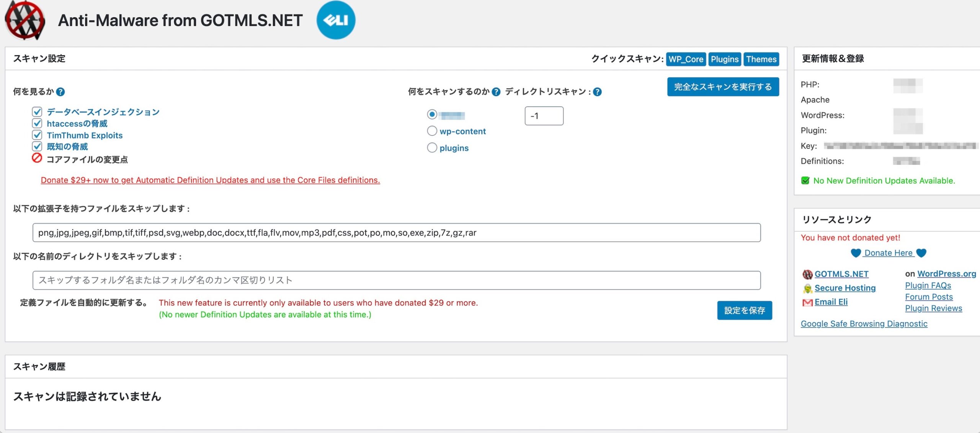Screen dimensions: 980x433
Task: Uncheck データベースインジェクション checkbox
Action: 37,112
